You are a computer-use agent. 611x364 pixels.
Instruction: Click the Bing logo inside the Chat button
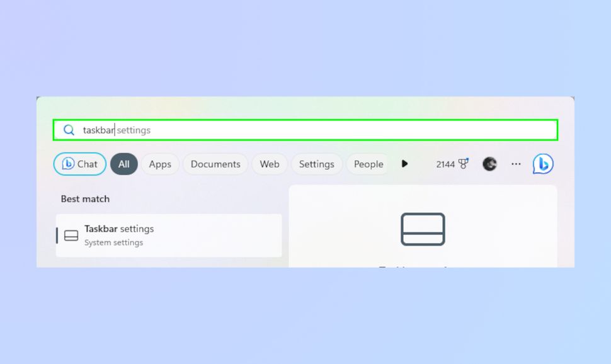[x=68, y=164]
